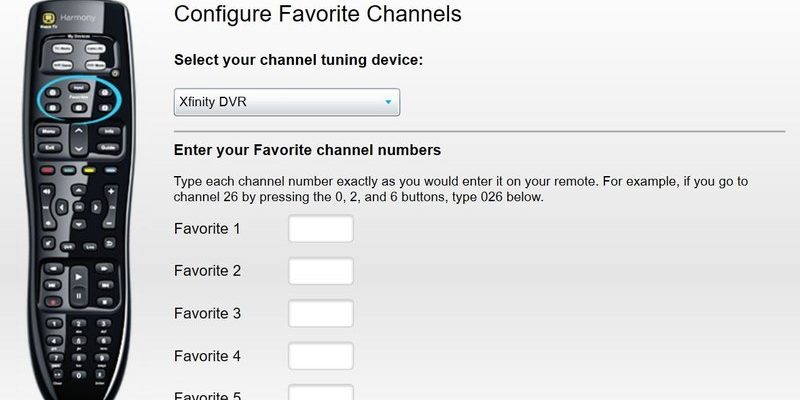Click the Favorite 3 channel input field

coord(321,313)
